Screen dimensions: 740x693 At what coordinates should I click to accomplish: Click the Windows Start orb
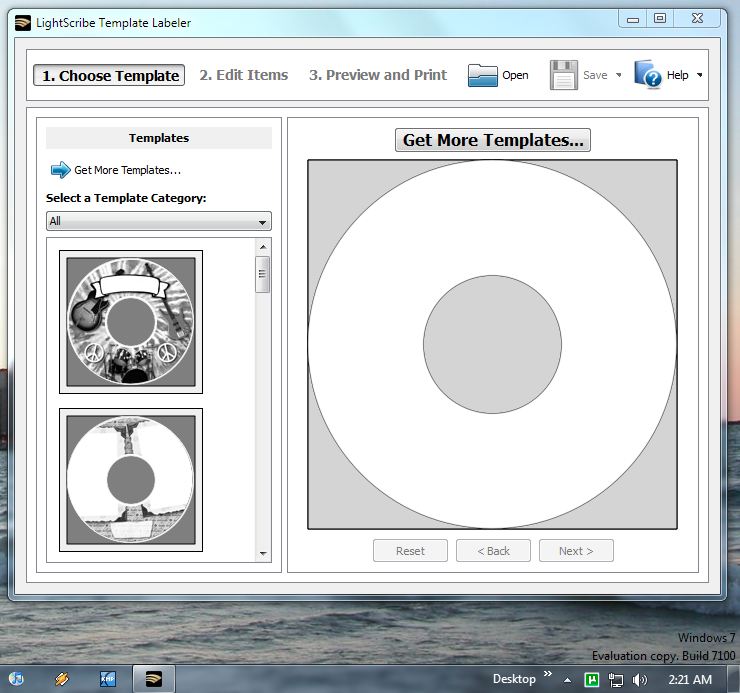tap(17, 679)
